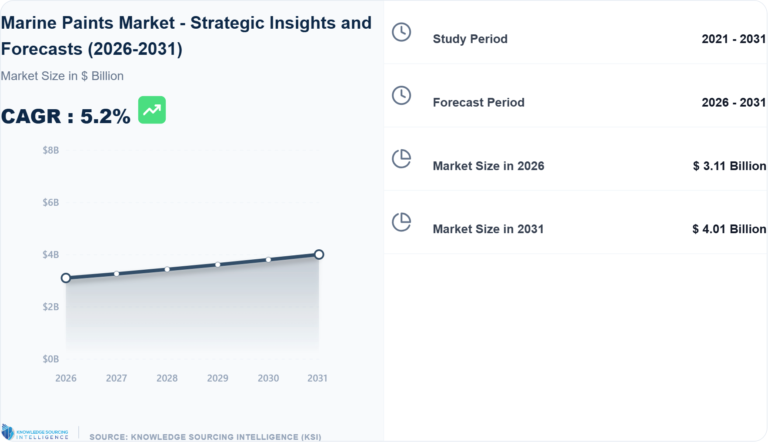Click the 2026 data point on chart

(x=66, y=278)
